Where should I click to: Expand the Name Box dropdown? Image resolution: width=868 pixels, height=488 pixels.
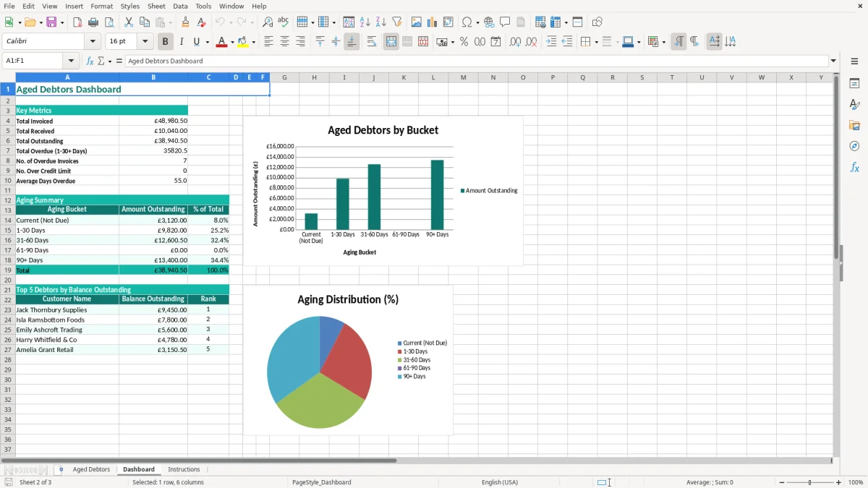click(x=71, y=61)
